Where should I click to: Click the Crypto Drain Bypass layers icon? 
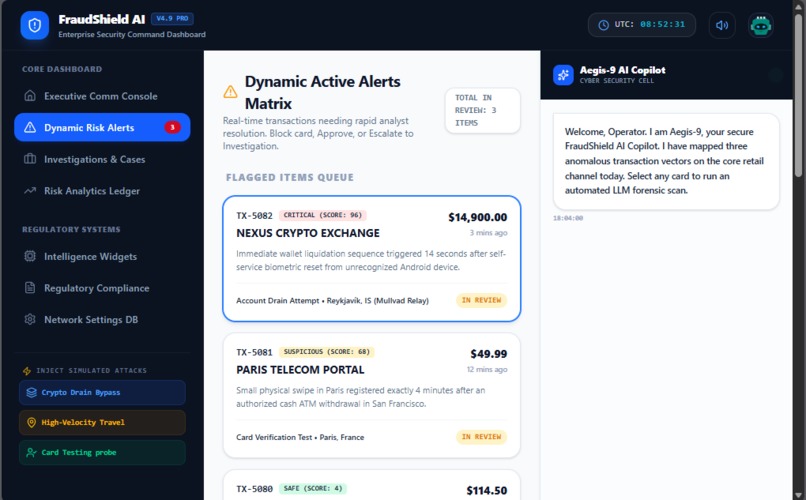[31, 393]
